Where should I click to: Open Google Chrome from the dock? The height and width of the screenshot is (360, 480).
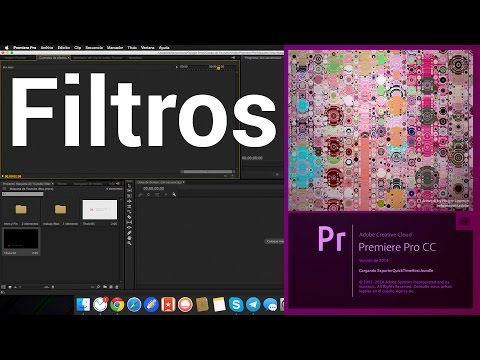[x=117, y=305]
